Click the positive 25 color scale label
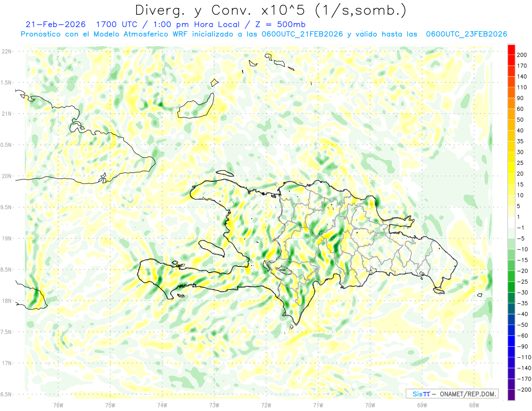Screen dimensions: 532x411 click(x=520, y=163)
